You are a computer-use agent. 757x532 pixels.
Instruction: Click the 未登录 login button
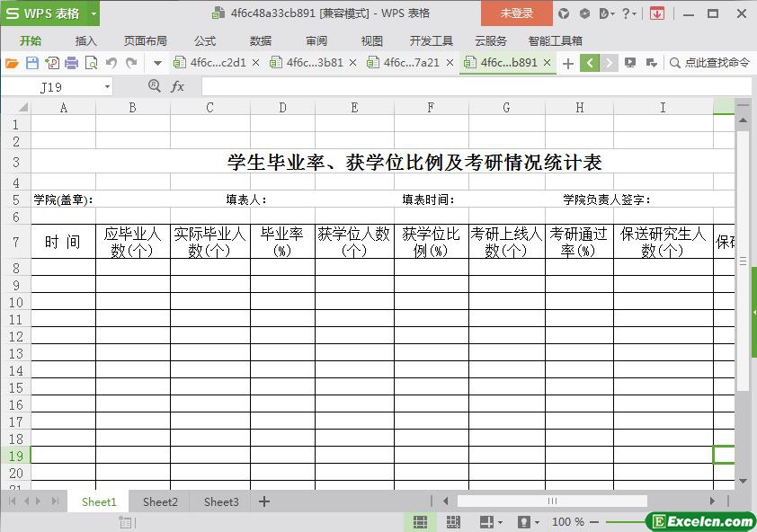(516, 13)
